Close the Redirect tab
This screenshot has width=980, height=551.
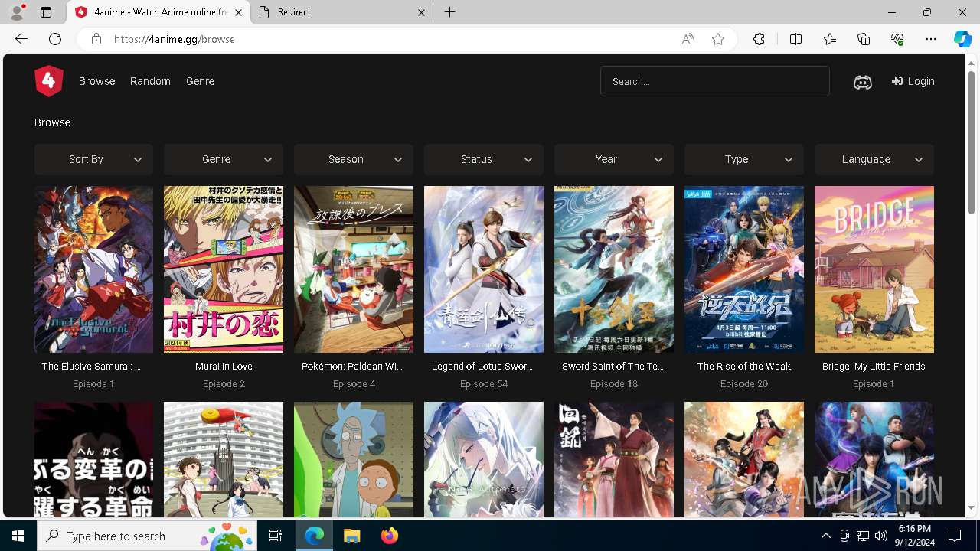tap(421, 12)
